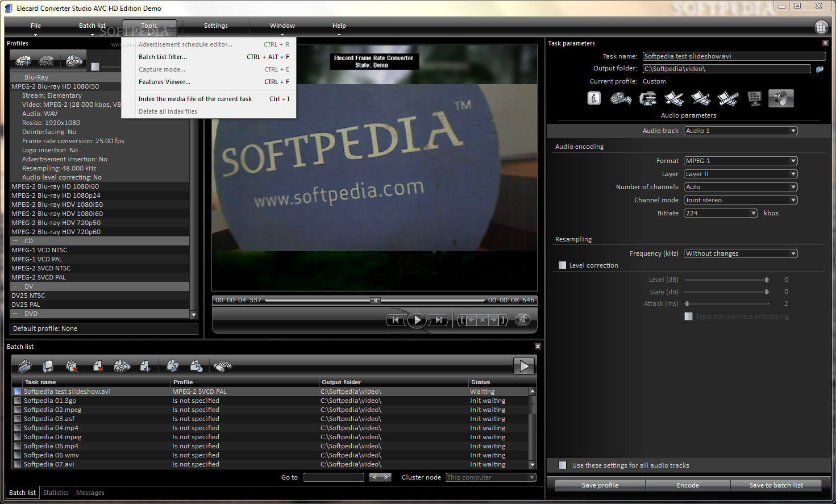
Task: Open the resampling Frequency (kHz) dropdown
Action: click(741, 253)
